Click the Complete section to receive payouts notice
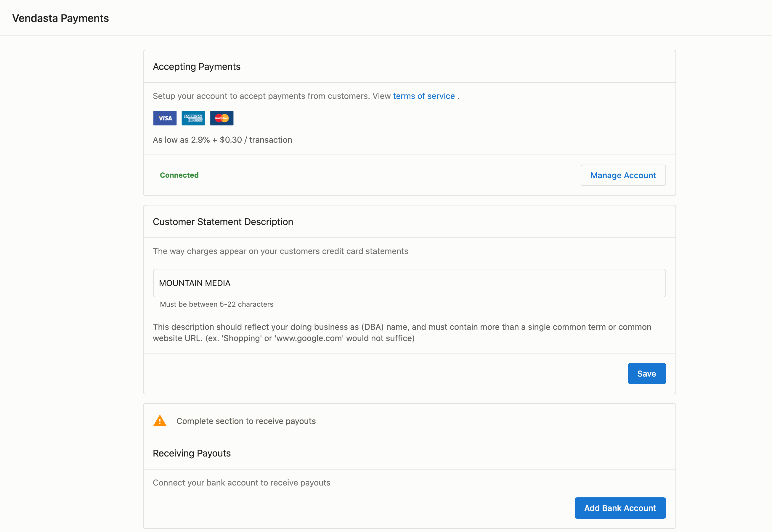The image size is (772, 532). [246, 421]
